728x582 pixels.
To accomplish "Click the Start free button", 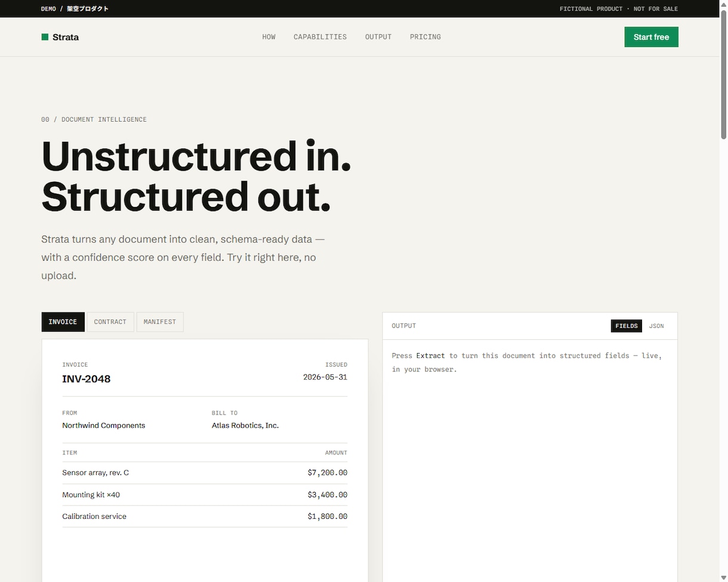I will click(x=651, y=37).
